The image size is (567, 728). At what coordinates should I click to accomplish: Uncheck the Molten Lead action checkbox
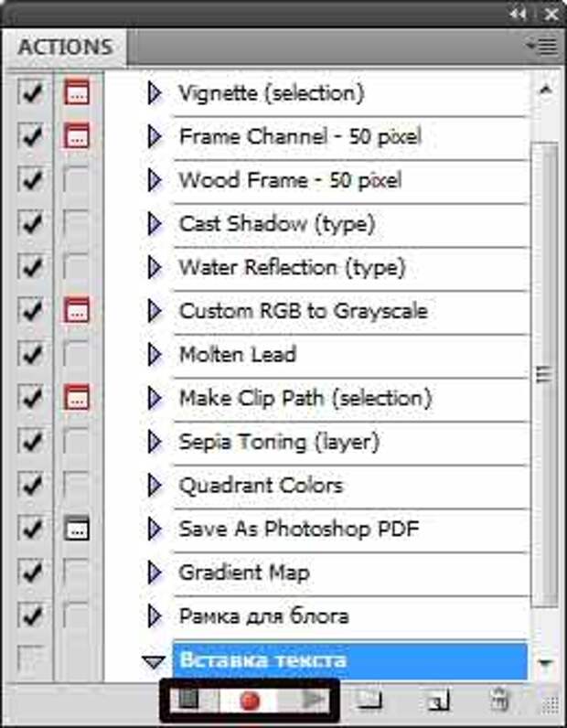click(x=29, y=354)
